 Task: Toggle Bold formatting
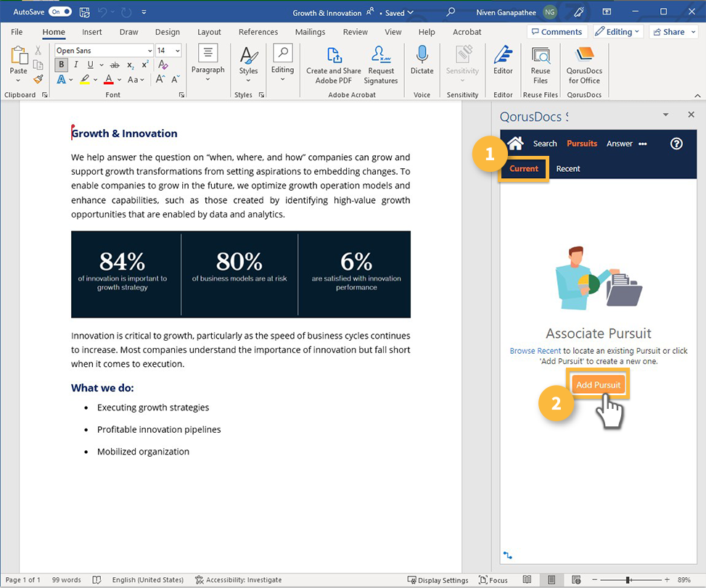click(61, 65)
